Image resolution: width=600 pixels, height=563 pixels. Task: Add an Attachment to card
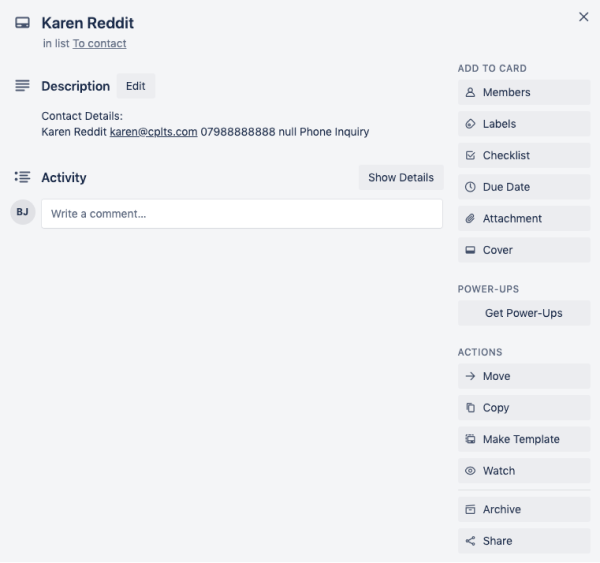523,218
